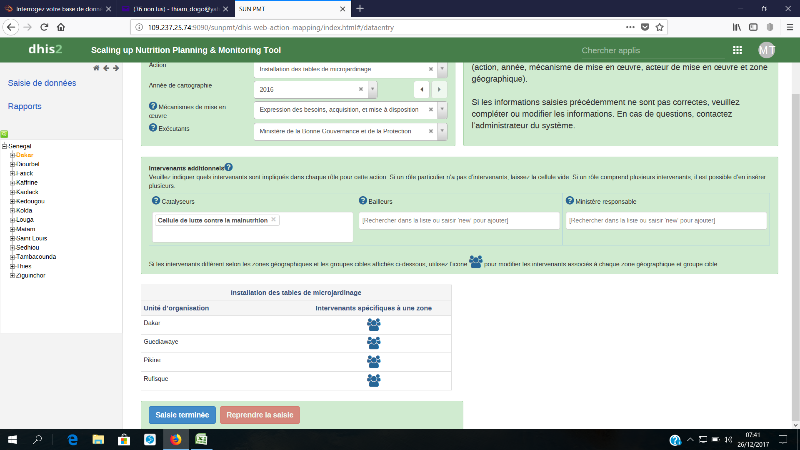Click the group icon in Rufisque row

(374, 380)
